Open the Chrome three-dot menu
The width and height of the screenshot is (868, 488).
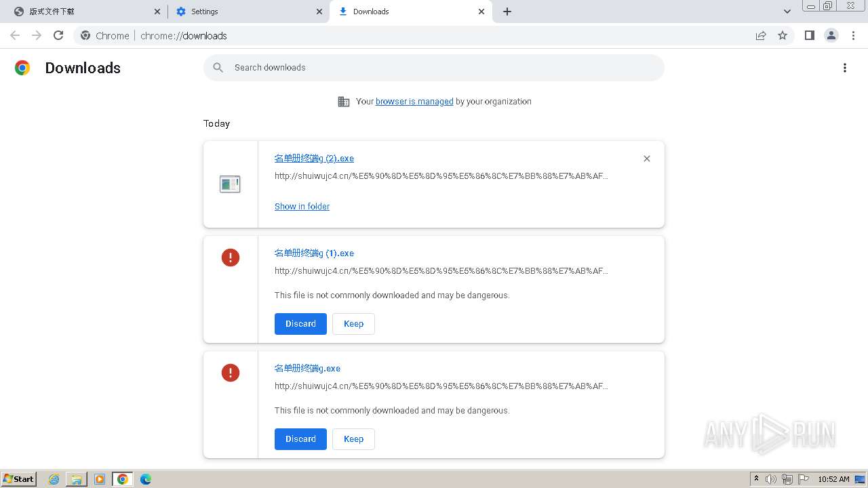(x=853, y=35)
